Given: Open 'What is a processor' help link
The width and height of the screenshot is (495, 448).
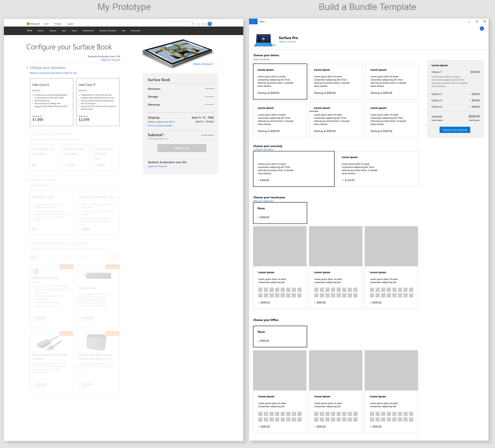Looking at the screenshot, I should click(54, 73).
